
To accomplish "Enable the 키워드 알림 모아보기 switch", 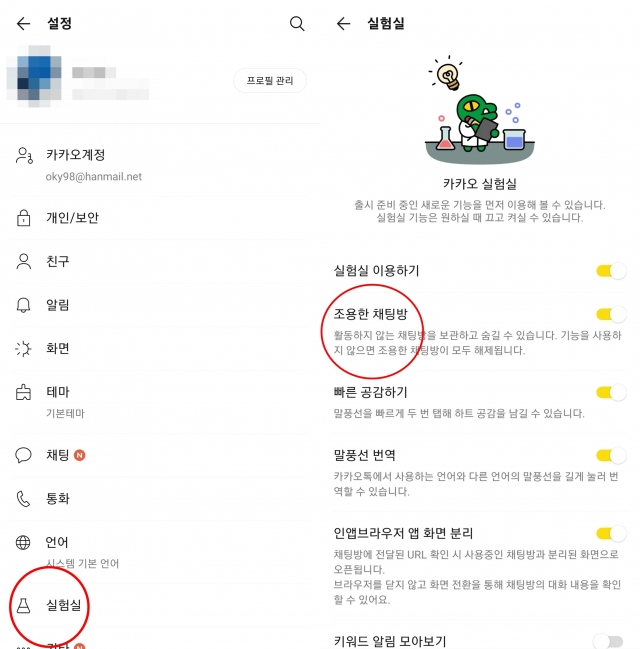I will click(x=609, y=642).
